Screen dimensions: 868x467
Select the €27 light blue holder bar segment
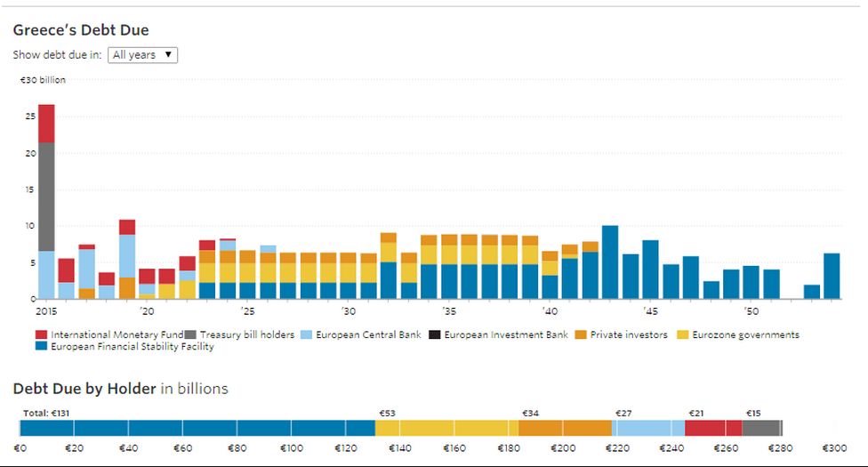[x=649, y=427]
